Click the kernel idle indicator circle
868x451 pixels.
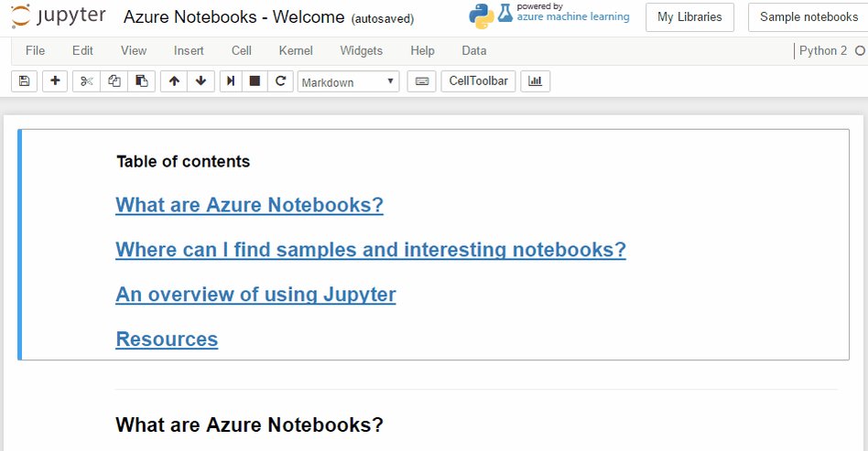[860, 51]
